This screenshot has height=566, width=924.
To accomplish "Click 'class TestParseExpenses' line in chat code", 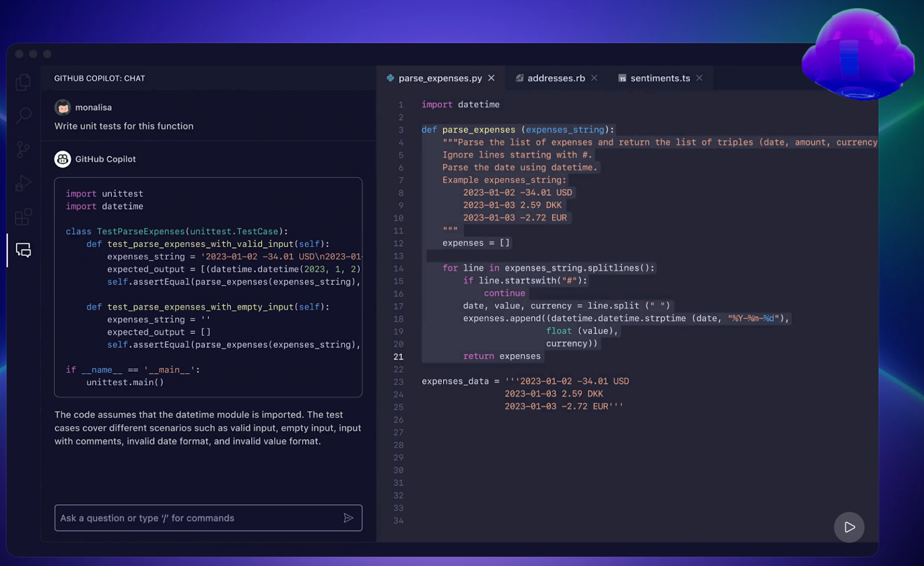I will coord(177,231).
